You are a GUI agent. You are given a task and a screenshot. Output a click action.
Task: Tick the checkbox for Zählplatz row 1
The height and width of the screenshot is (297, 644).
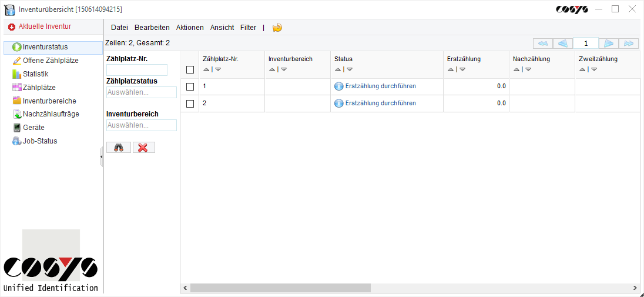coord(190,86)
